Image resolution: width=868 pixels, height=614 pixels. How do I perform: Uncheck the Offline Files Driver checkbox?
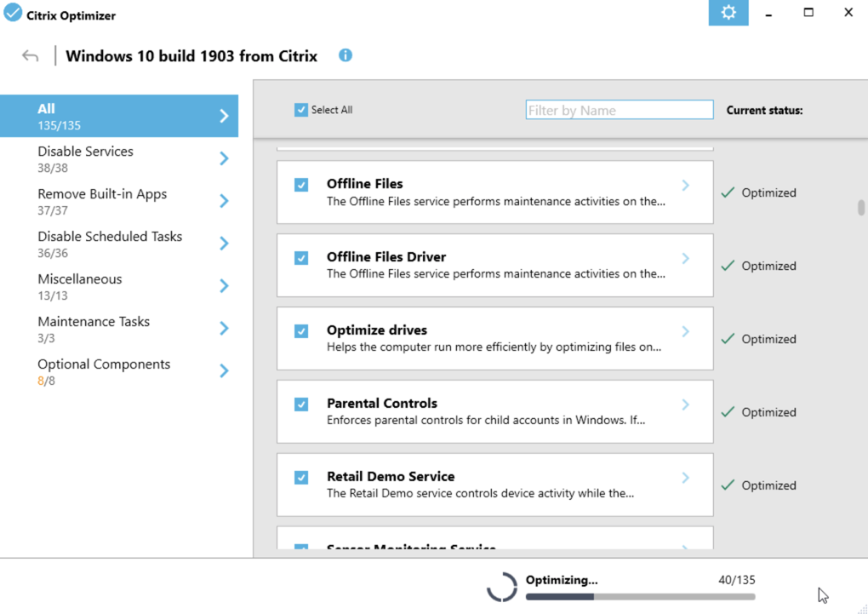tap(301, 258)
